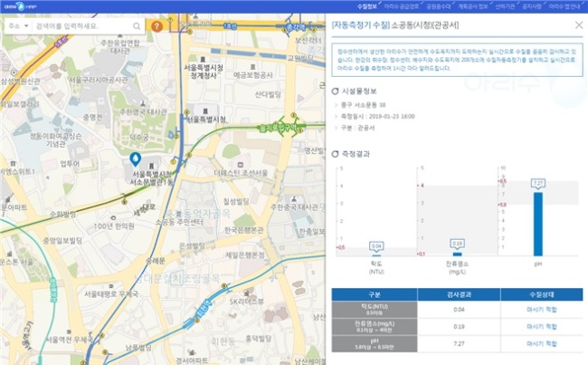Click the 종각역 subway station marker
Image resolution: width=588 pixels, height=365 pixels.
296,26
